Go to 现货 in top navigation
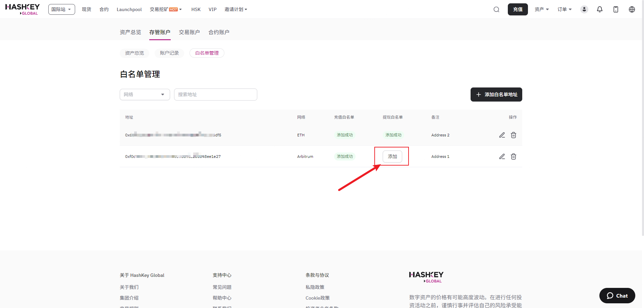Image resolution: width=644 pixels, height=308 pixels. pos(87,9)
